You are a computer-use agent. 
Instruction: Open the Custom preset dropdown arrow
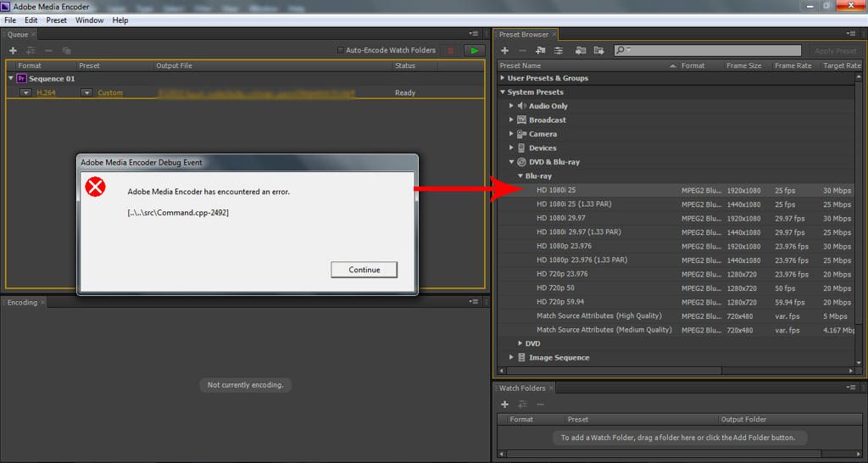click(x=86, y=92)
